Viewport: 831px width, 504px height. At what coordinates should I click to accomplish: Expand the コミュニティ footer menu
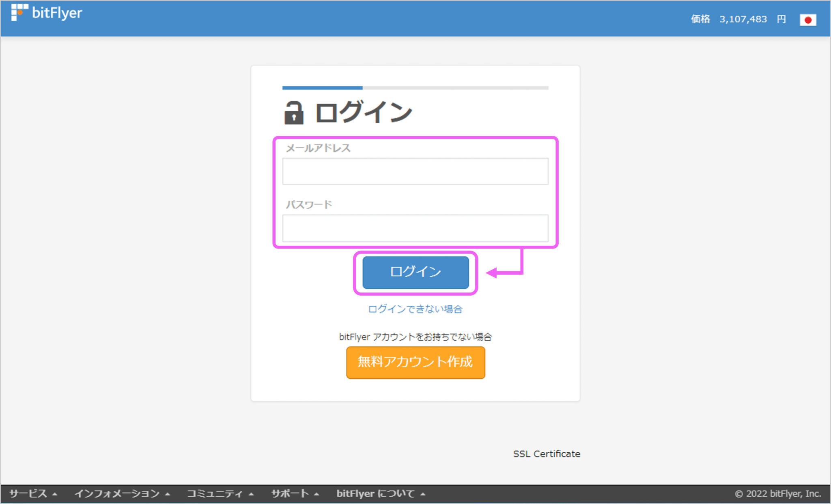(x=214, y=494)
